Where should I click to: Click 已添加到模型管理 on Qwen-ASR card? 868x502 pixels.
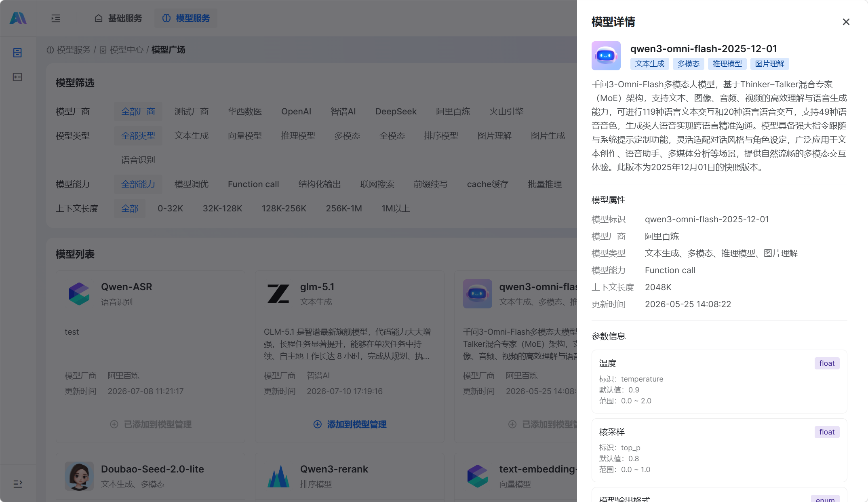pos(151,424)
